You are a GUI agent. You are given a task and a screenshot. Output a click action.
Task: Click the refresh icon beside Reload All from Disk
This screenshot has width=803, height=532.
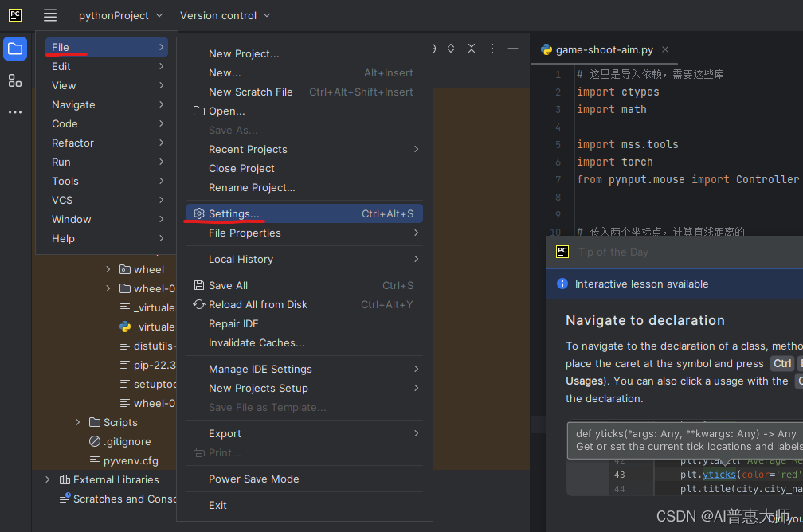tap(198, 305)
